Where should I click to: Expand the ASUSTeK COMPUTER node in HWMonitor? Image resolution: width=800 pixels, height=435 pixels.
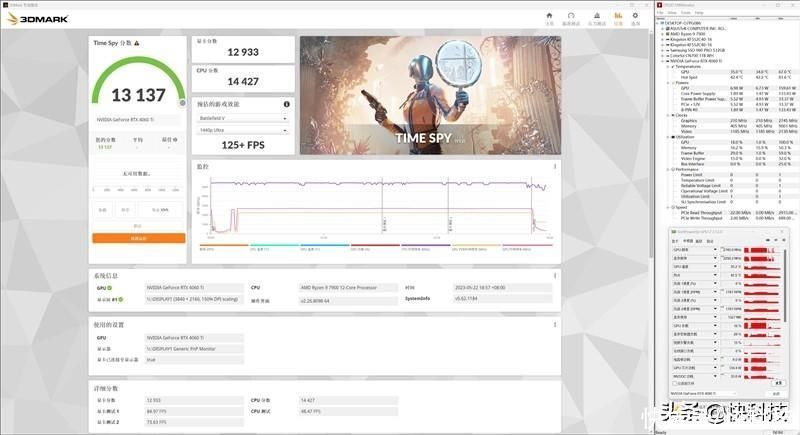coord(663,29)
